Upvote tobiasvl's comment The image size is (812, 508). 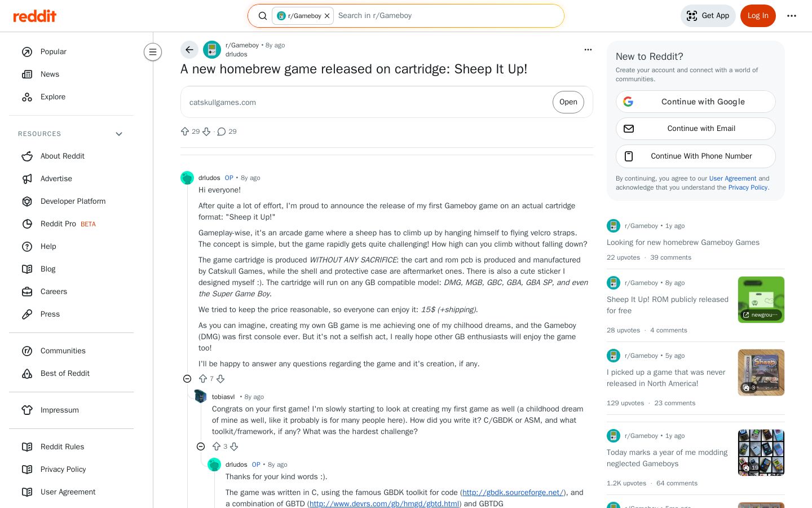(217, 446)
